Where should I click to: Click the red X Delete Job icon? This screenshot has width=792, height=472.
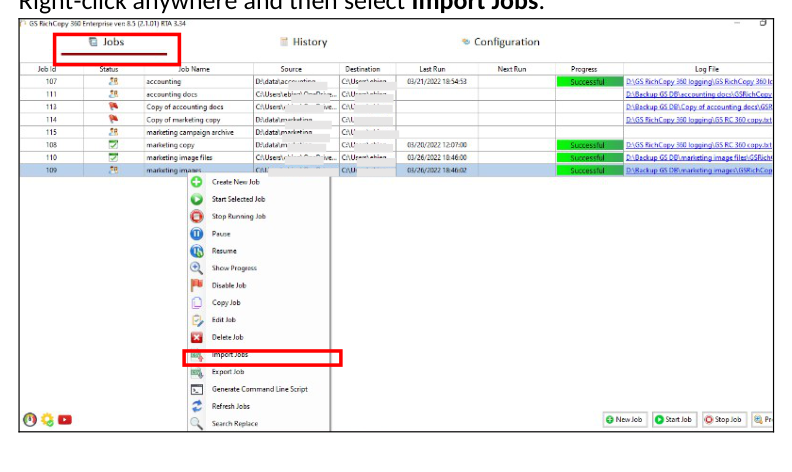(x=196, y=337)
